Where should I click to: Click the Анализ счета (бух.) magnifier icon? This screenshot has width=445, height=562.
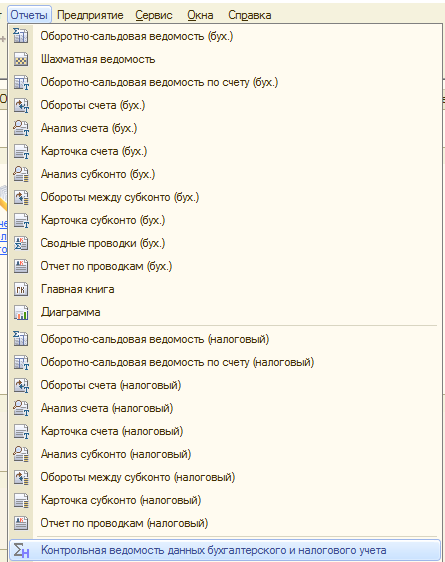pyautogui.click(x=21, y=128)
